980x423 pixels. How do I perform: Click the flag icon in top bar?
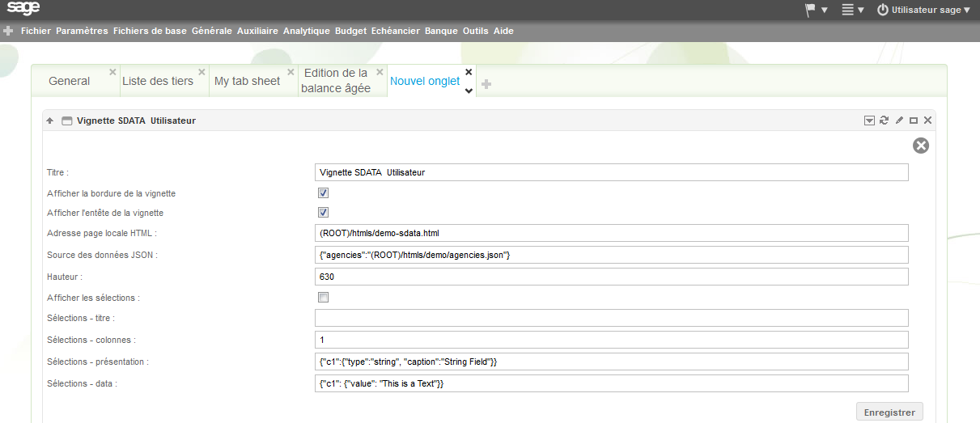[x=811, y=10]
